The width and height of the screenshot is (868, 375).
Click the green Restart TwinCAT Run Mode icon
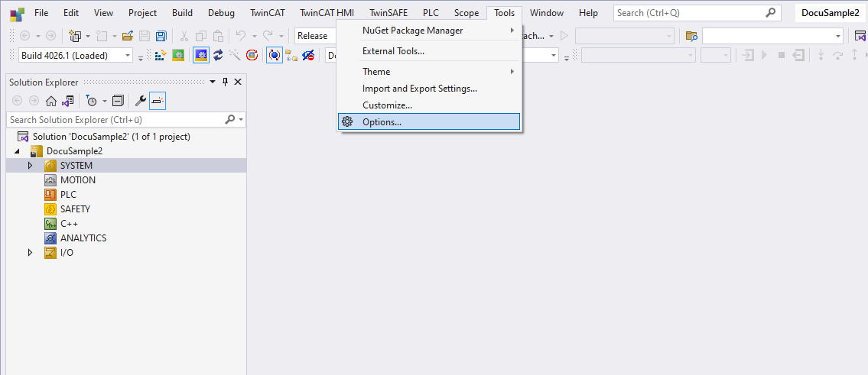click(x=178, y=55)
